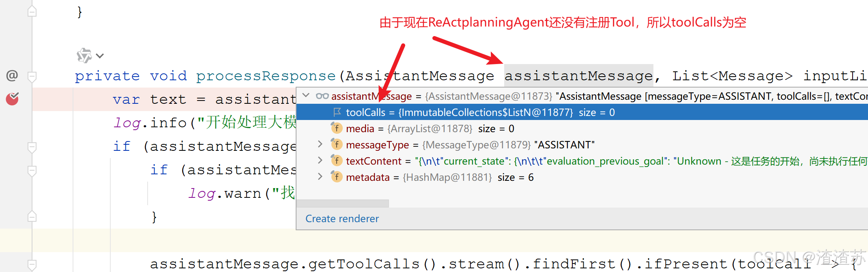
Task: Click the log.info statement text
Action: pyautogui.click(x=205, y=123)
